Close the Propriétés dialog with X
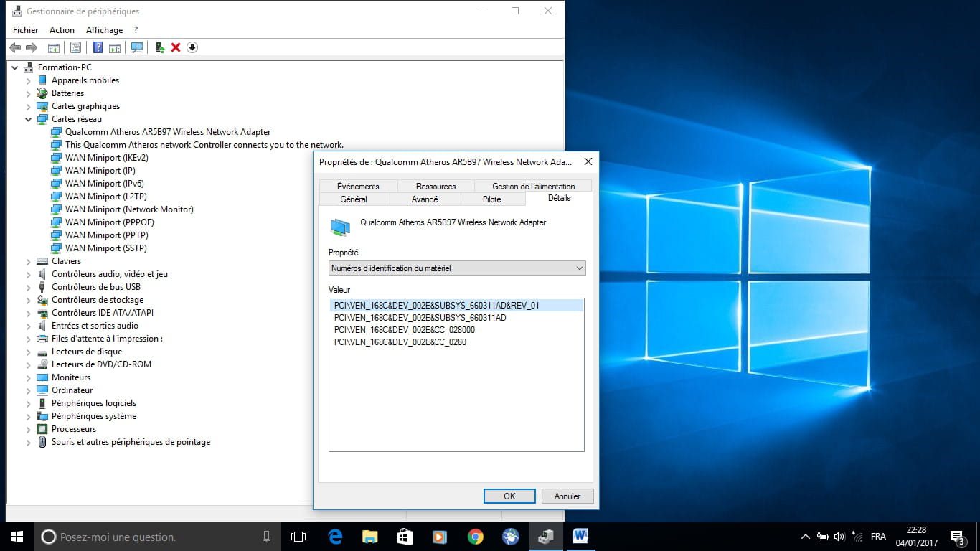980x551 pixels. [588, 162]
